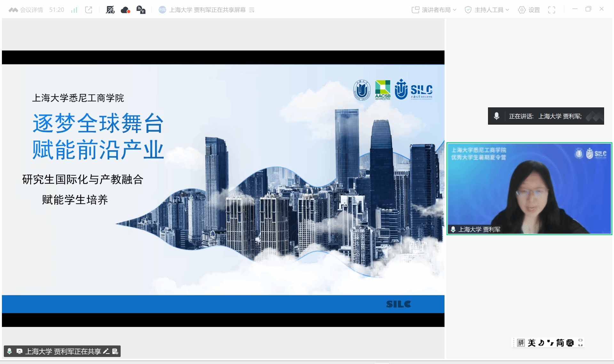Screen dimensions: 614x364
Task: Close the meeting window
Action: pos(602,9)
